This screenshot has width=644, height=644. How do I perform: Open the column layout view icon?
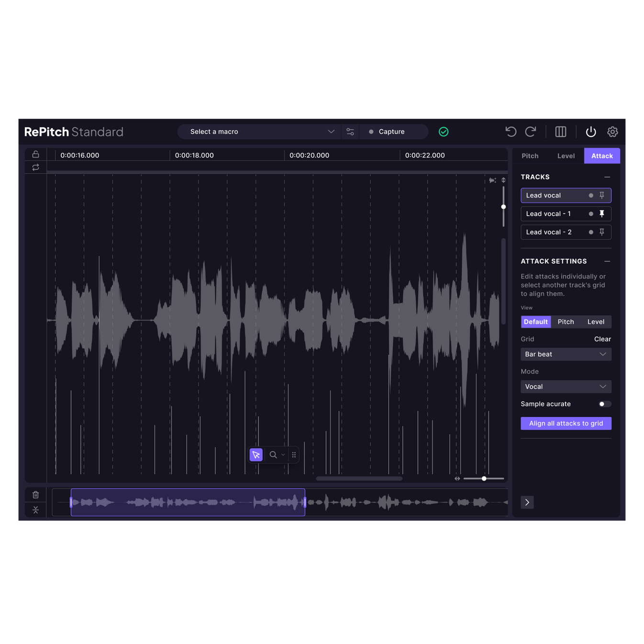point(560,132)
